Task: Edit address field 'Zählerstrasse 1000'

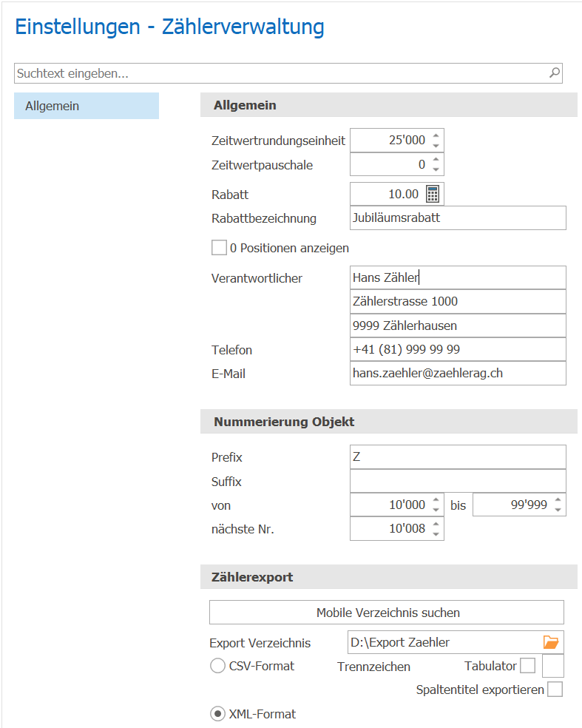Action: (458, 302)
